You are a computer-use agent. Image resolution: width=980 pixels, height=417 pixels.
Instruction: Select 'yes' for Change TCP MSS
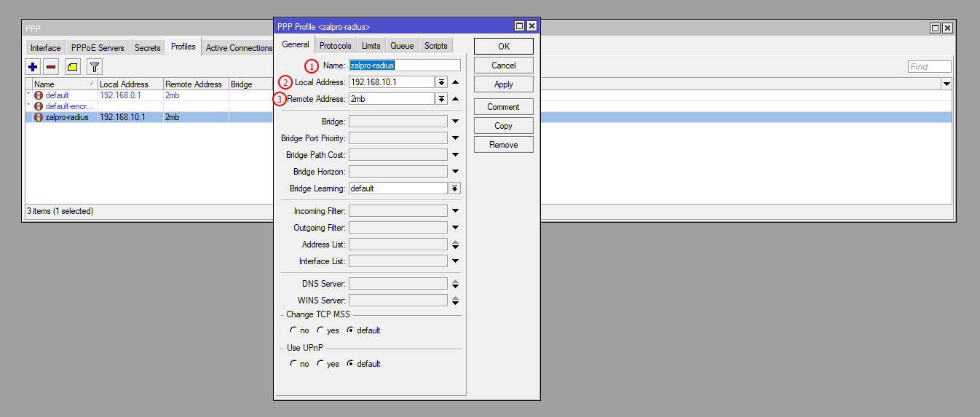tap(320, 330)
